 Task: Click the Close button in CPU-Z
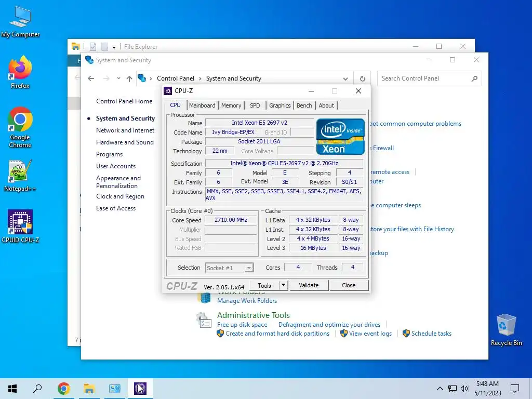[x=349, y=285]
